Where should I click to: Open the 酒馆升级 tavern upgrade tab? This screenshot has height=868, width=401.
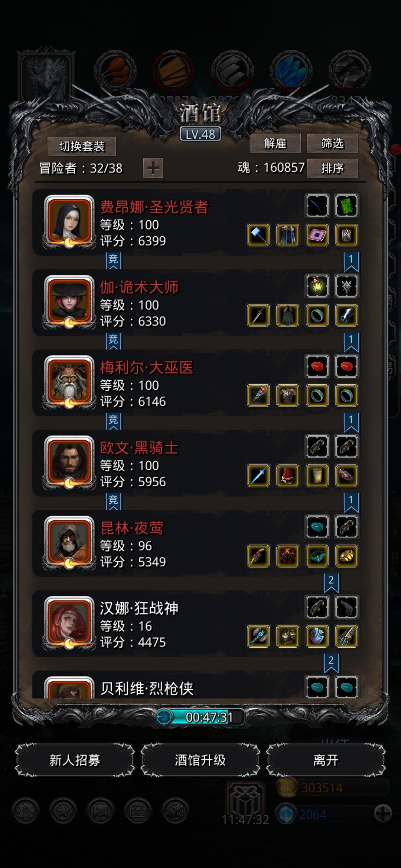pos(200,760)
